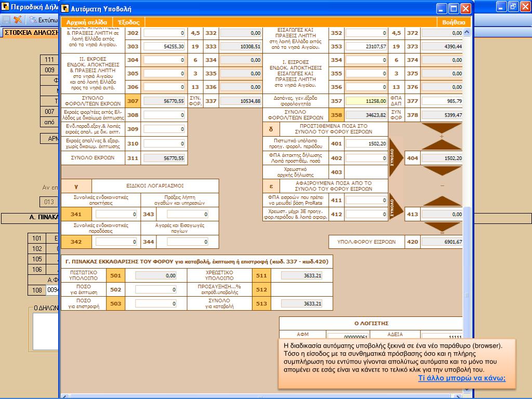
Task: Click the horizontal scrollbar left arrow
Action: [65, 396]
